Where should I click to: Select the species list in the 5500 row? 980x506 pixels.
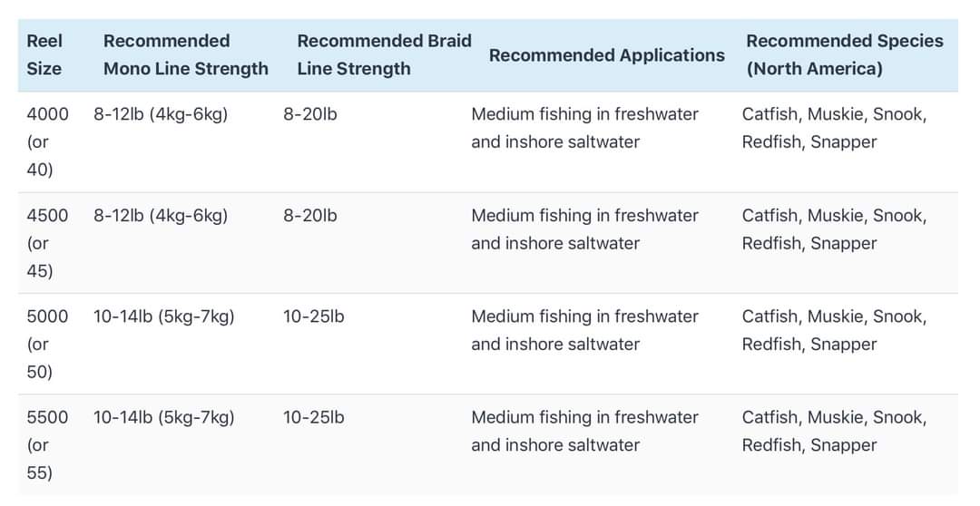coord(835,431)
